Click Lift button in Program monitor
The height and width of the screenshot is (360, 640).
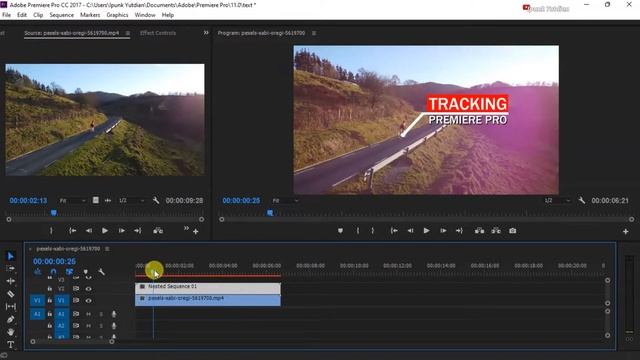(480, 231)
